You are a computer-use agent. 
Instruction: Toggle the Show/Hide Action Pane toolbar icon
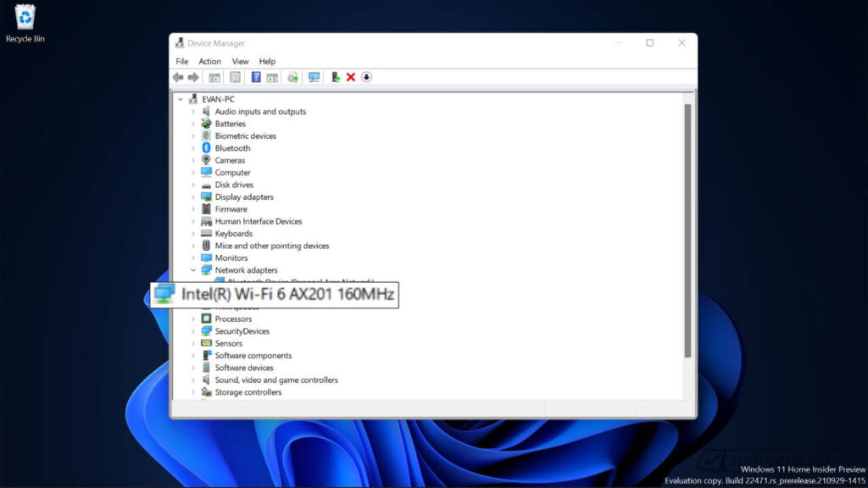click(272, 77)
